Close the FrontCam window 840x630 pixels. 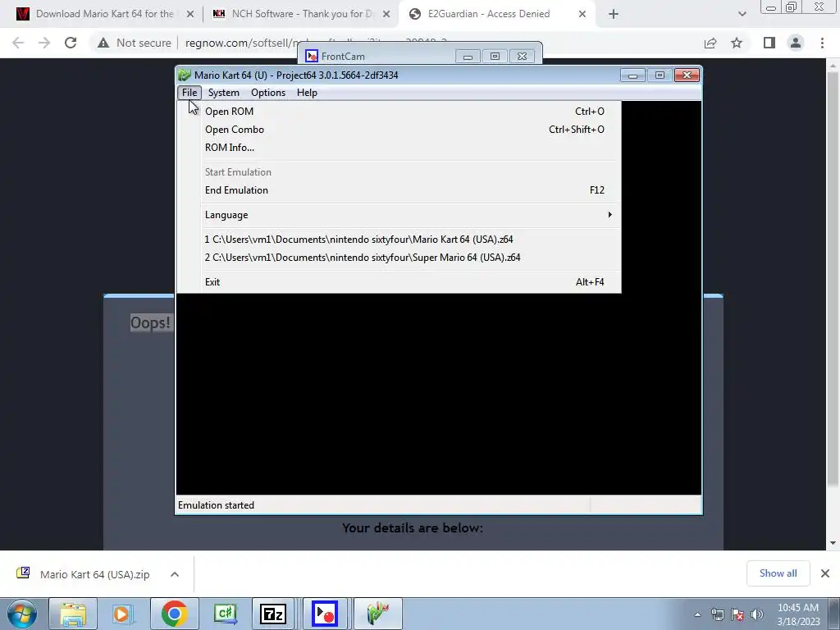pos(522,57)
